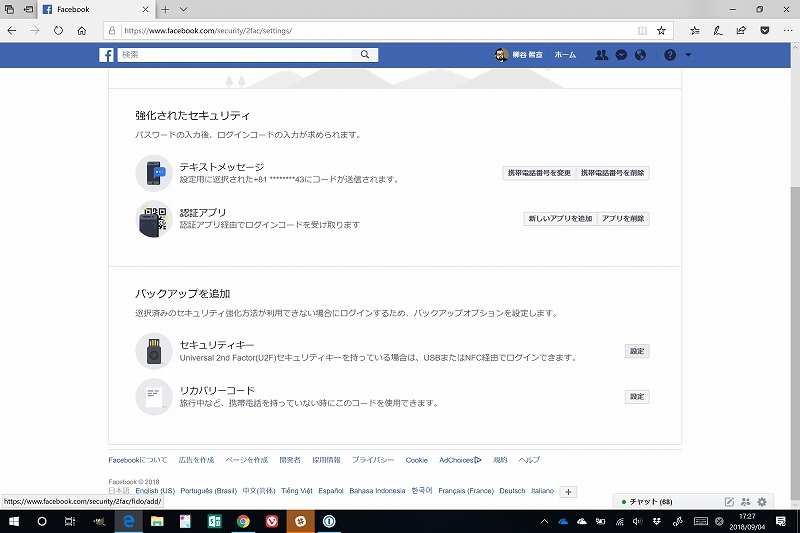Viewport: 800px width, 533px height.
Task: Toggle reading view icon in address bar
Action: (642, 31)
